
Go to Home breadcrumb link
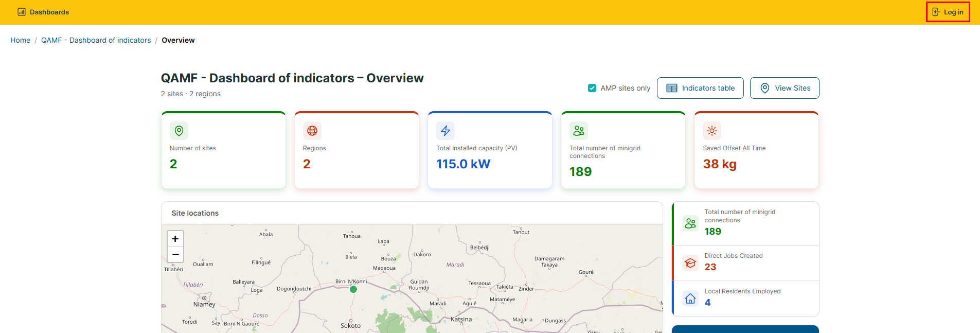tap(20, 40)
